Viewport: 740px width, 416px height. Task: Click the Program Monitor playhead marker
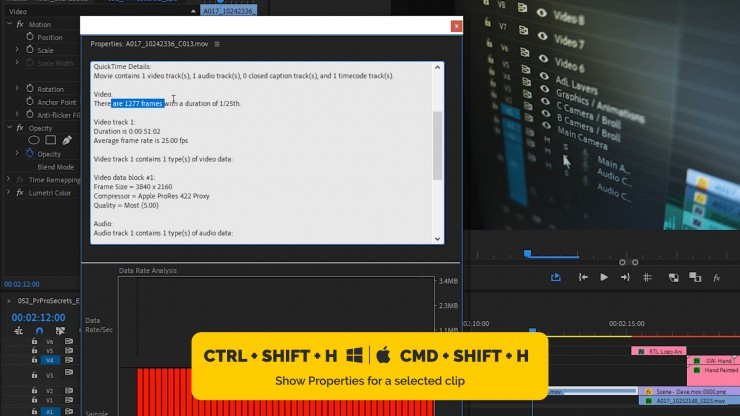click(x=527, y=254)
